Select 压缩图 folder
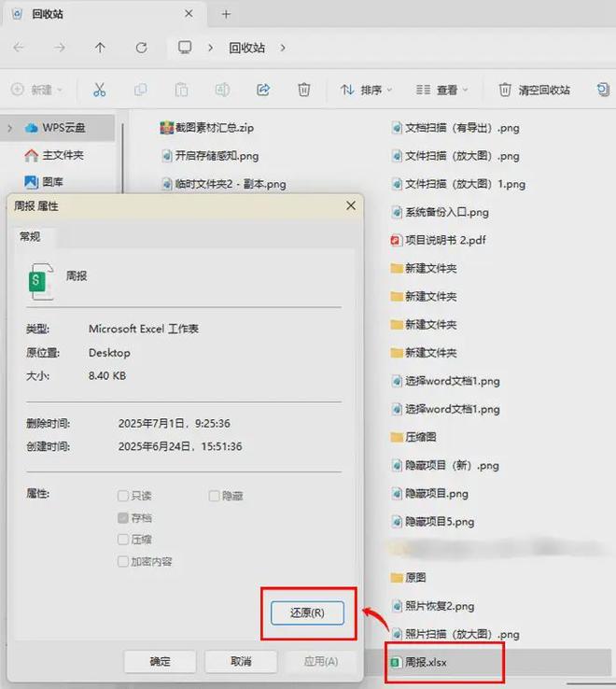Image resolution: width=616 pixels, height=689 pixels. (x=413, y=437)
